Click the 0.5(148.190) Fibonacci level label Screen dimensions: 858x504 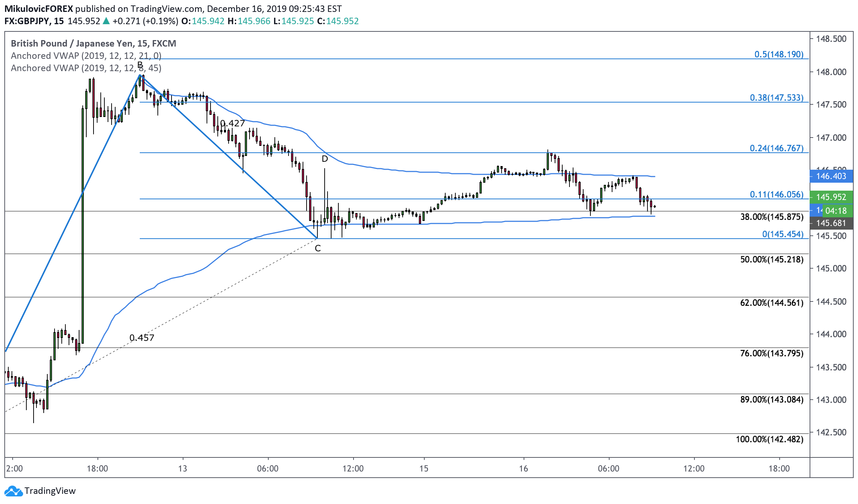coord(779,54)
